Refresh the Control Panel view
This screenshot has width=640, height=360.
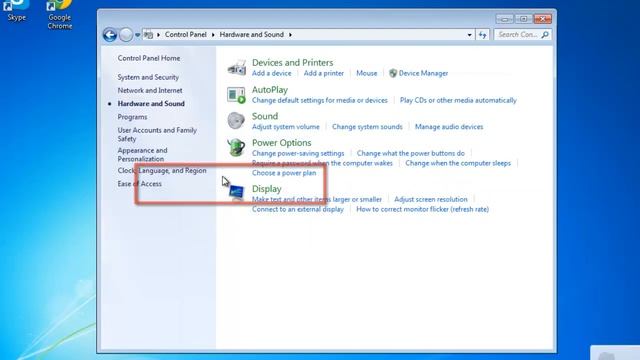pos(483,35)
